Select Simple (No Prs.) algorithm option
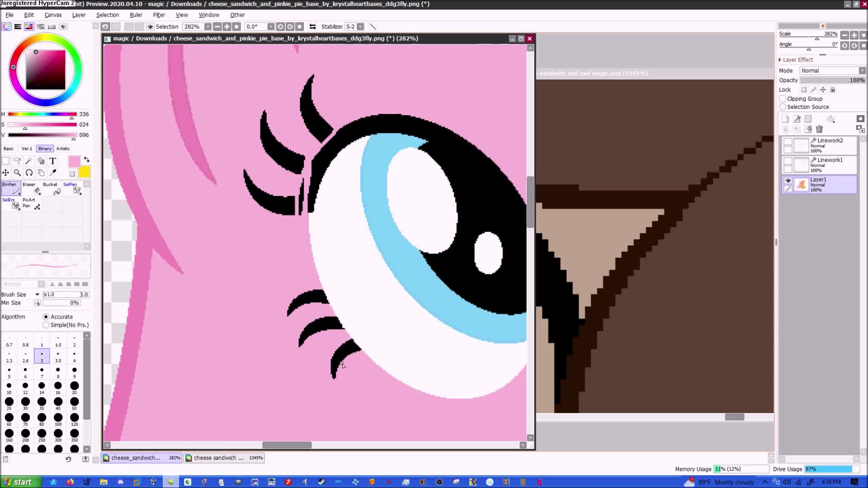The height and width of the screenshot is (488, 868). pyautogui.click(x=46, y=325)
